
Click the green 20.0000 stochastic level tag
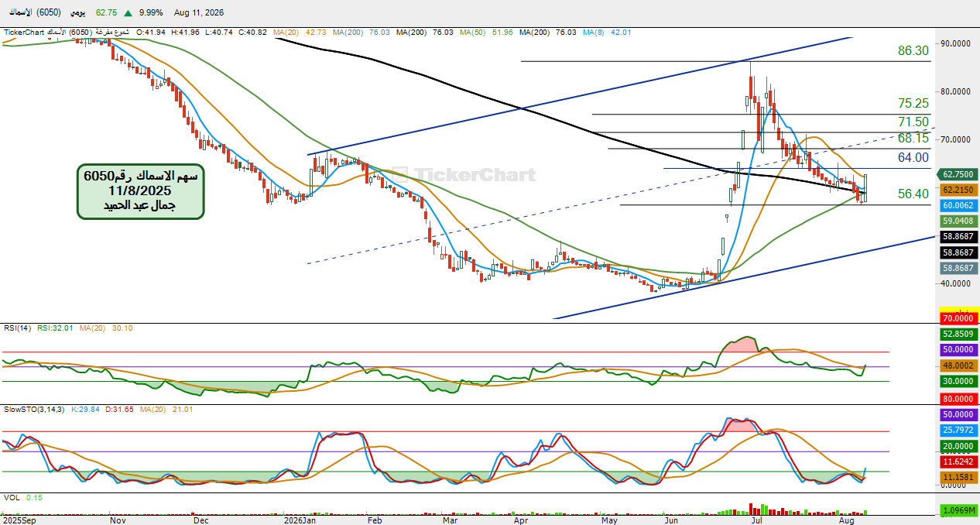(x=958, y=446)
